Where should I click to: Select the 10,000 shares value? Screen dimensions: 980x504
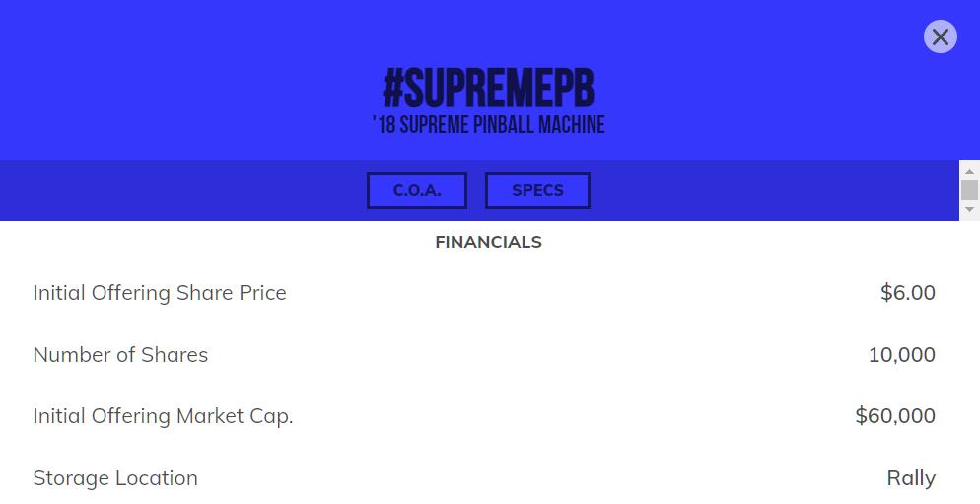901,355
